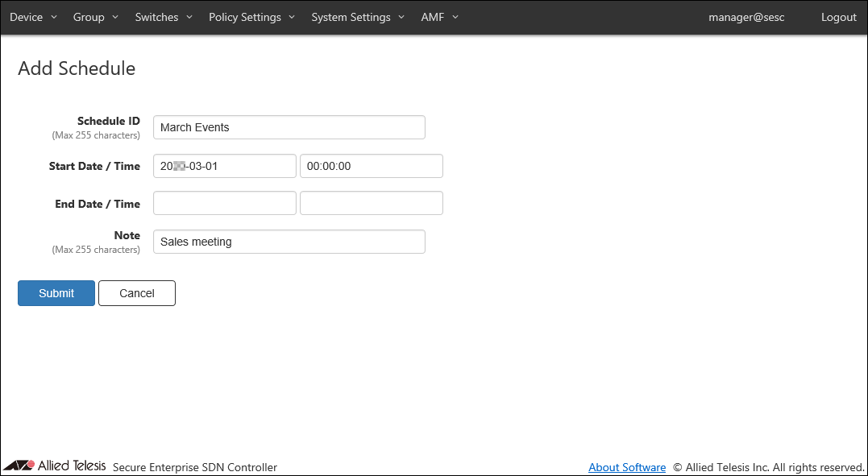Focus the Schedule ID input field

point(289,127)
